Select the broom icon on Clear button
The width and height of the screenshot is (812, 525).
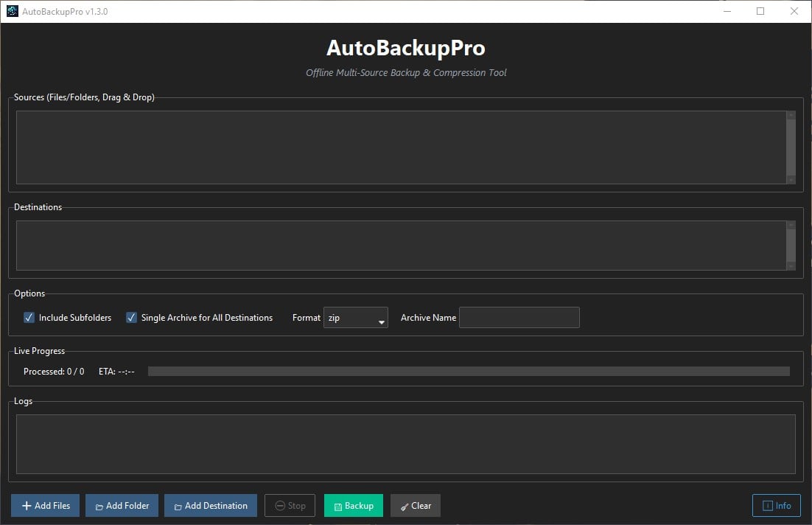(x=403, y=506)
